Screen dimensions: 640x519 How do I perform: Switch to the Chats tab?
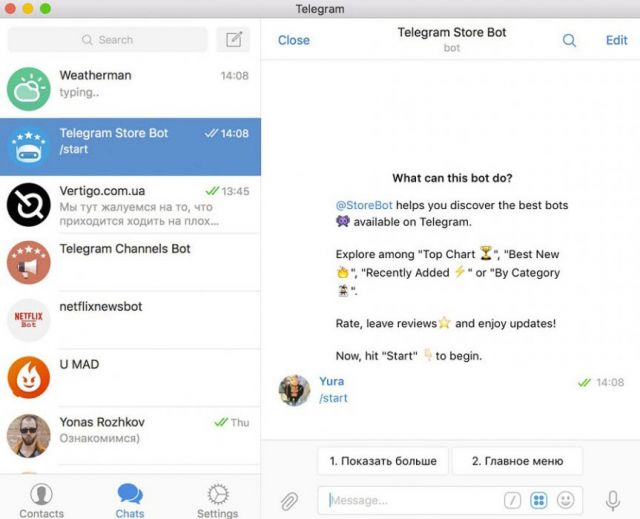pos(130,501)
